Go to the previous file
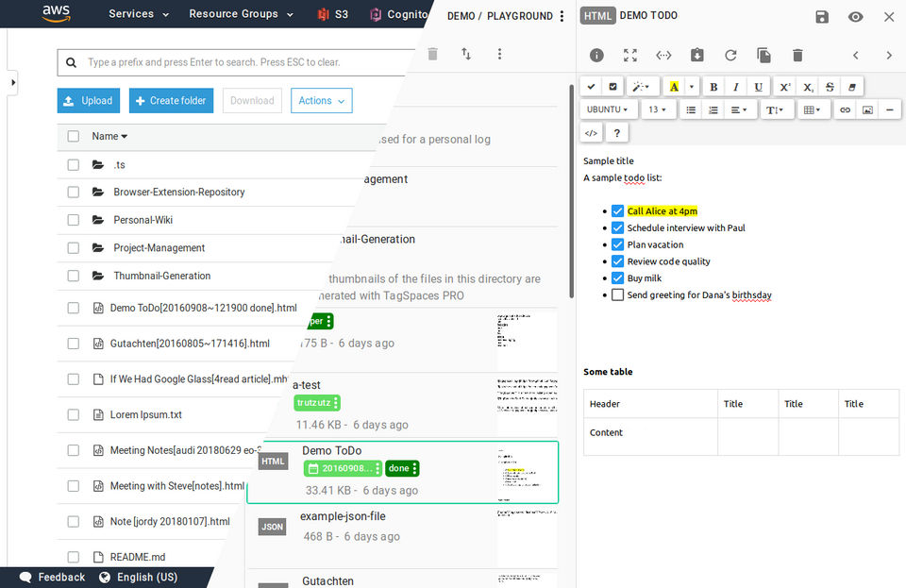This screenshot has width=906, height=588. click(x=856, y=56)
